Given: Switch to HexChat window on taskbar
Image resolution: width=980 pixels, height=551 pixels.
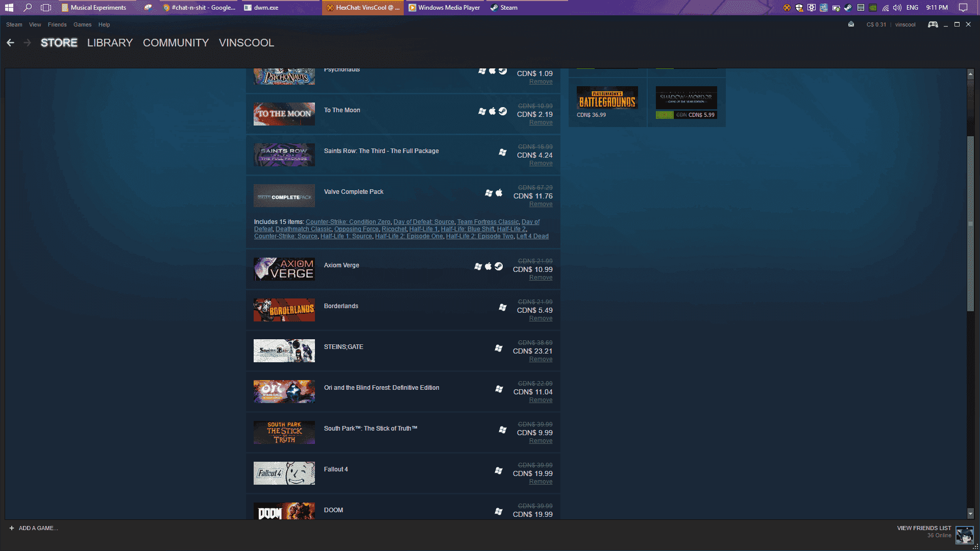Looking at the screenshot, I should pyautogui.click(x=363, y=8).
